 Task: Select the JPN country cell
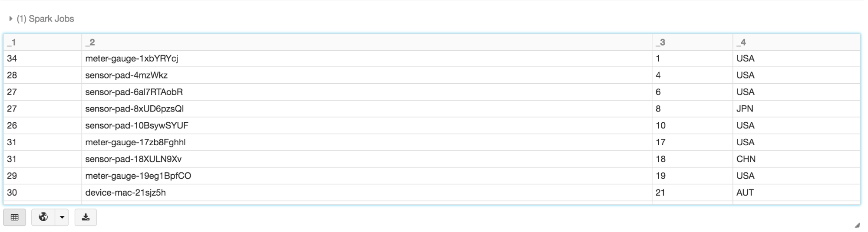pos(745,109)
